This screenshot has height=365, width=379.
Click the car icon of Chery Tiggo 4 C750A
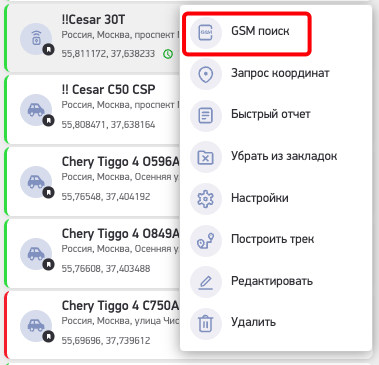[36, 326]
